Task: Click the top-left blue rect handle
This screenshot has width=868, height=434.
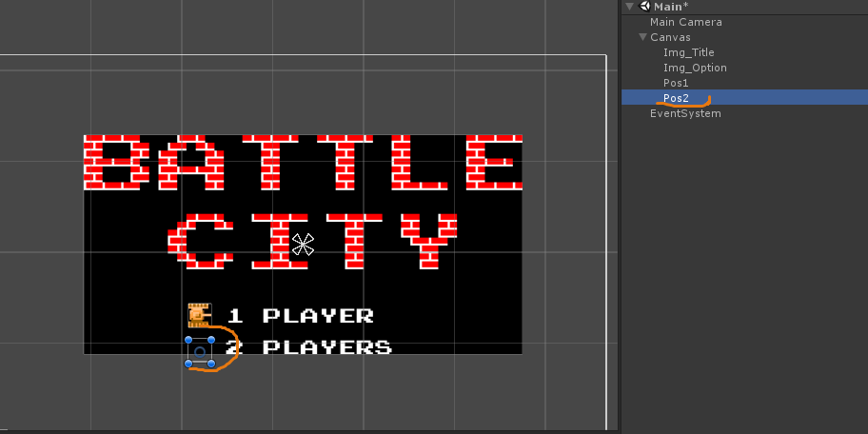Action: coord(188,340)
